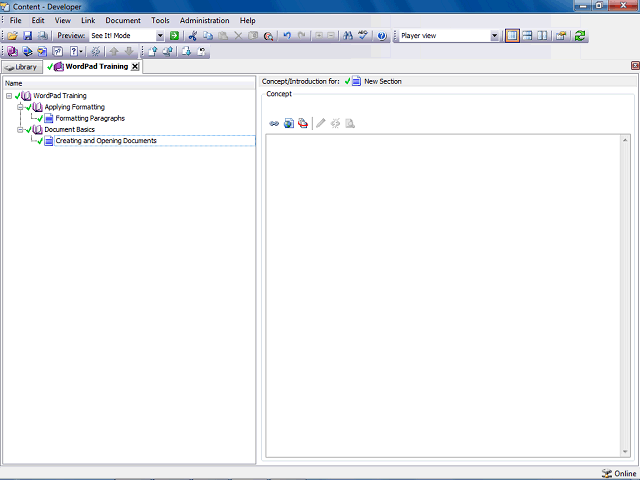Click the check out document icon with down arrow

187,51
